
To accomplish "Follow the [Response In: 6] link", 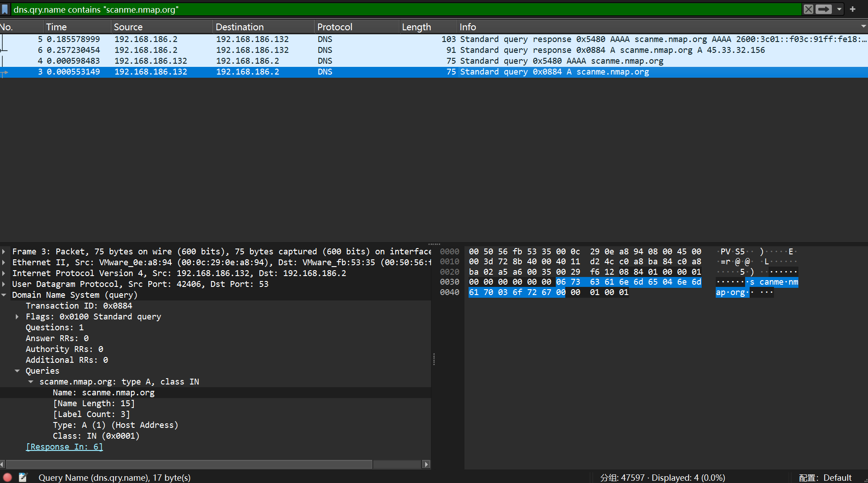I will (65, 447).
